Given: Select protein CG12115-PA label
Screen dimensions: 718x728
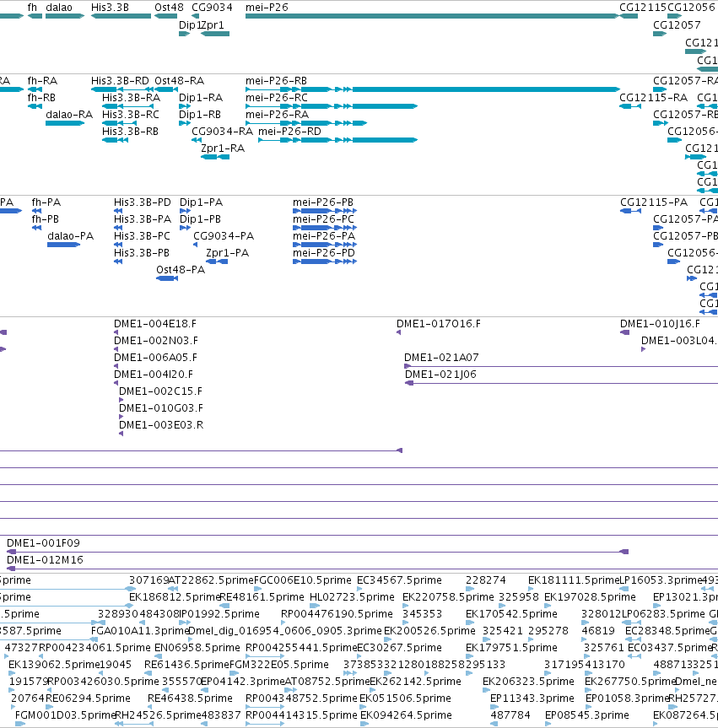Looking at the screenshot, I should (653, 202).
